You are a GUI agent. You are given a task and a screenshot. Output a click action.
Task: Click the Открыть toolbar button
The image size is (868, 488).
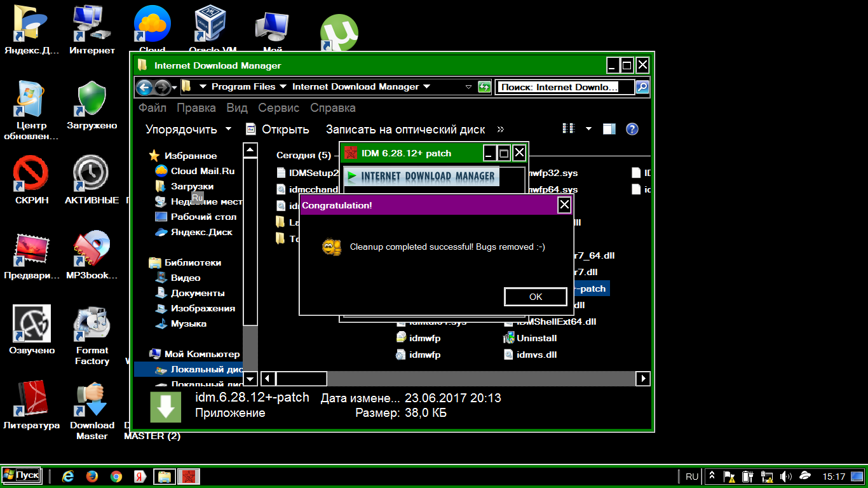pos(278,129)
